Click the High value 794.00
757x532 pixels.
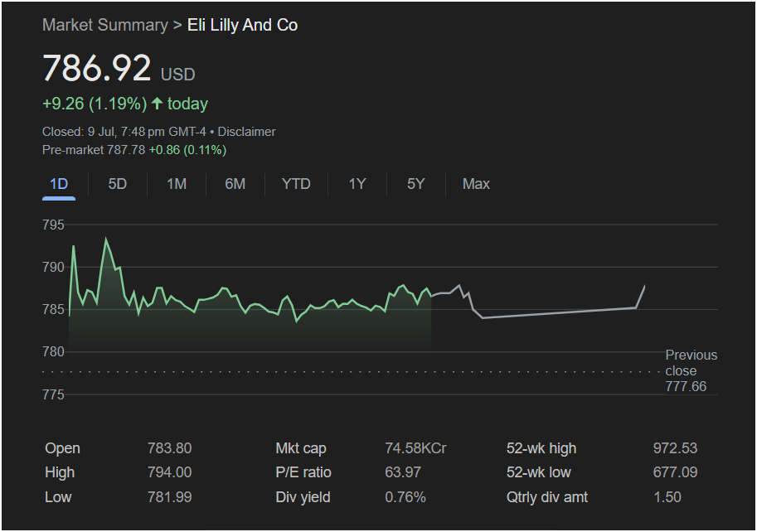[x=169, y=472]
